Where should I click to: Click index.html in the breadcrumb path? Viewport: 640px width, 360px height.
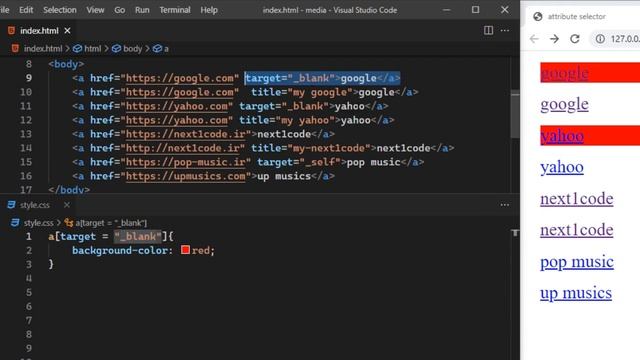point(43,49)
